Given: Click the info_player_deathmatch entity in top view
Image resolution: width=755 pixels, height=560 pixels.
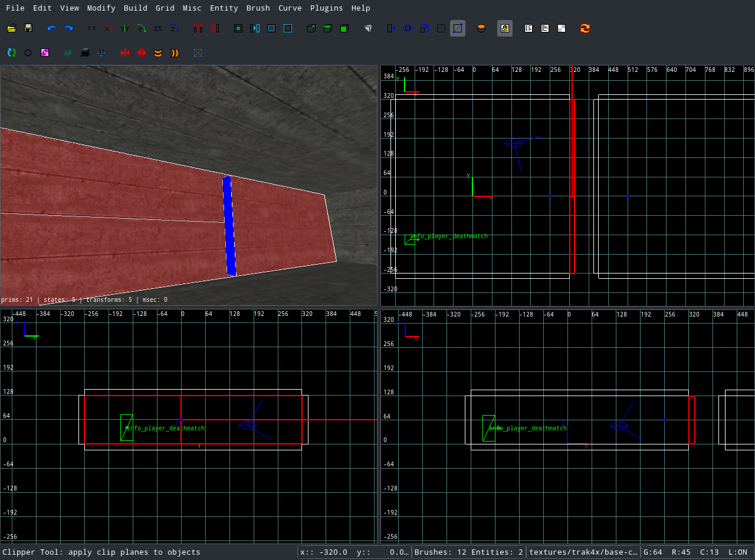Looking at the screenshot, I should [x=409, y=239].
